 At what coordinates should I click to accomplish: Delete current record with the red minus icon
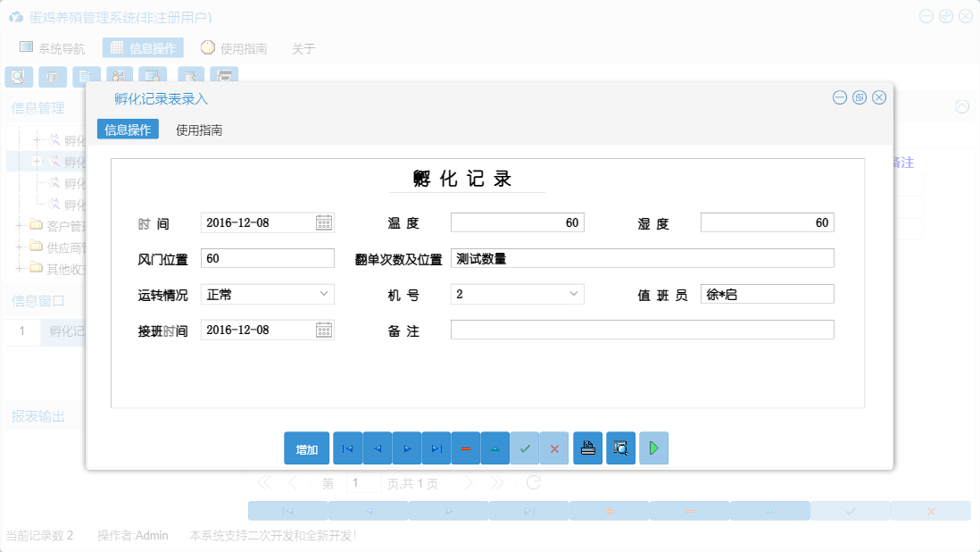coord(466,447)
